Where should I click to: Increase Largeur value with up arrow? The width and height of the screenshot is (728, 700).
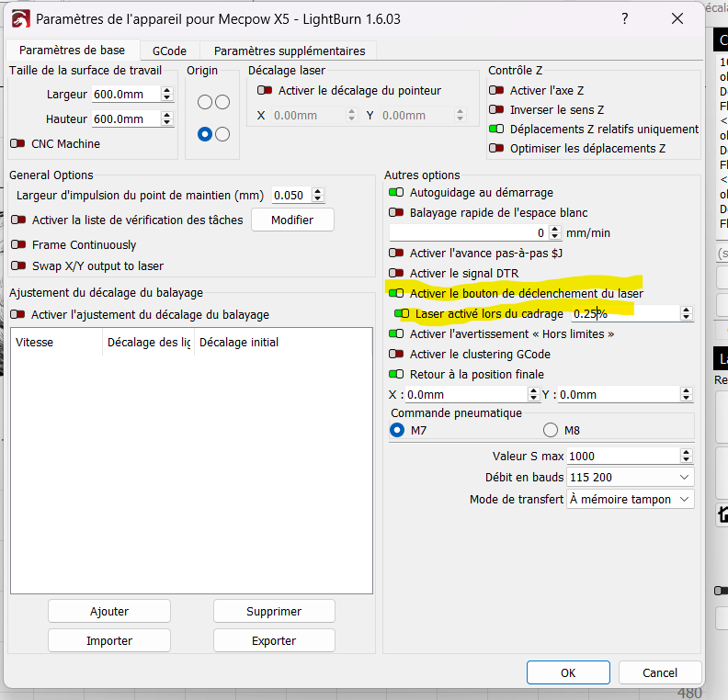pos(167,90)
